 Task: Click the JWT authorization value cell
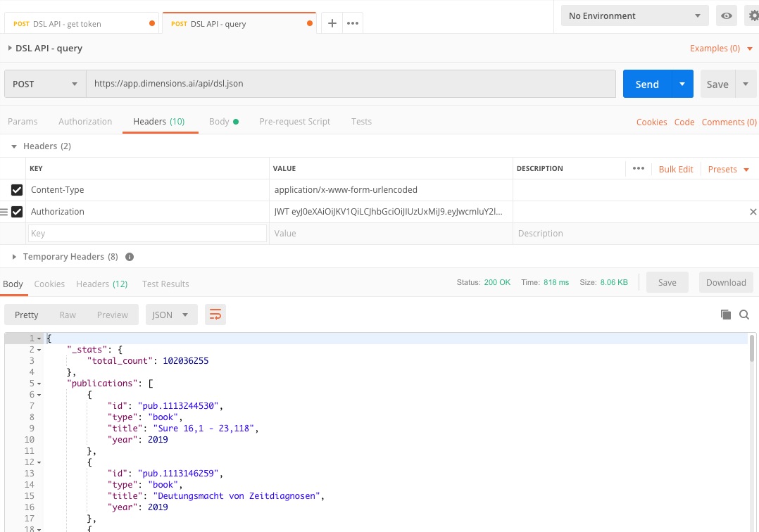tap(391, 212)
